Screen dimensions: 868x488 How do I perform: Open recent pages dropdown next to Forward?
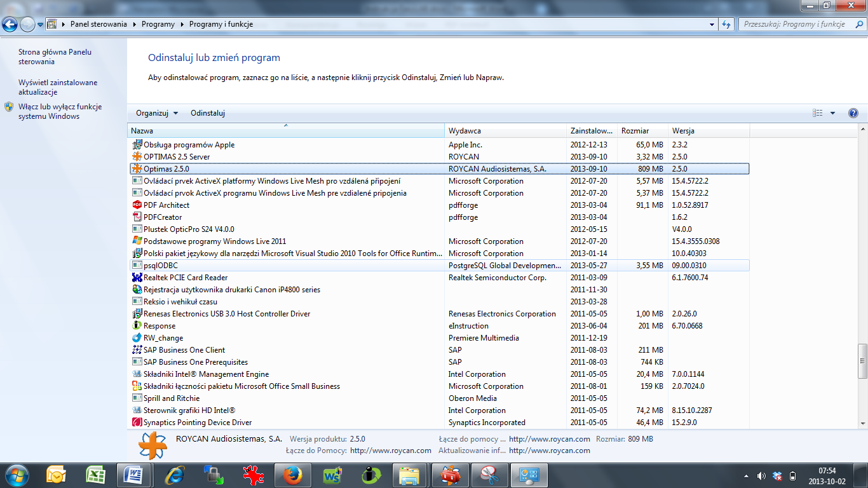coord(40,25)
